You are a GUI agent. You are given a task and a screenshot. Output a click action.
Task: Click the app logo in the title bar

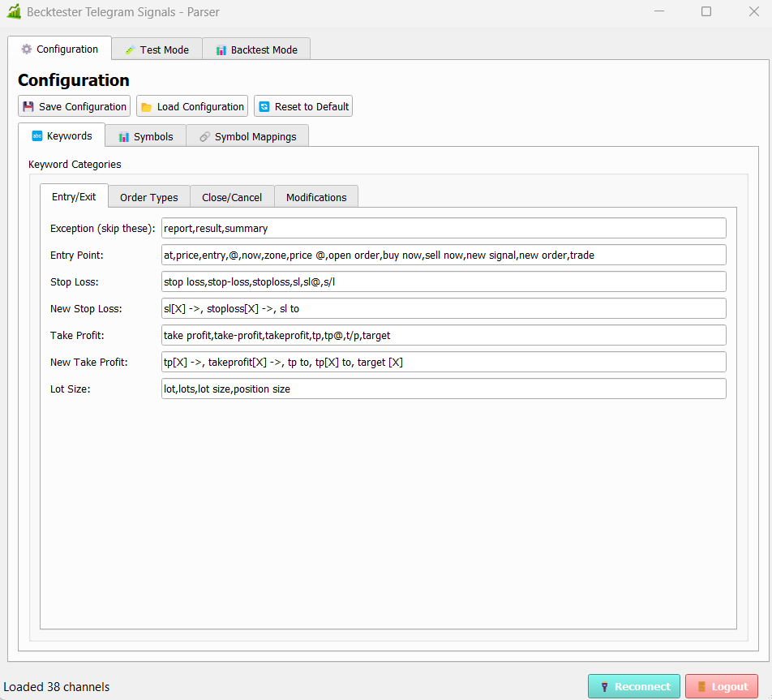14,12
